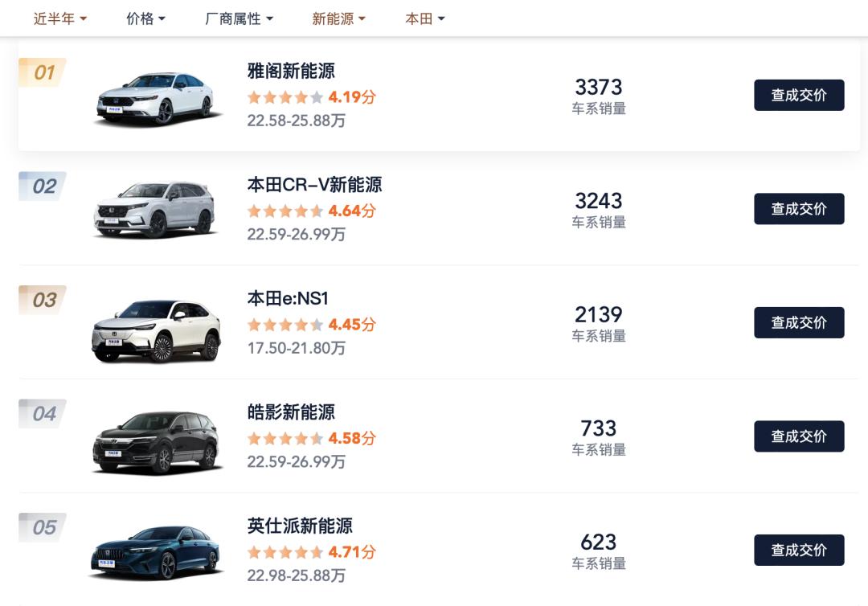
Task: Click the 雅阁新能源 car thumbnail
Action: coord(156,98)
